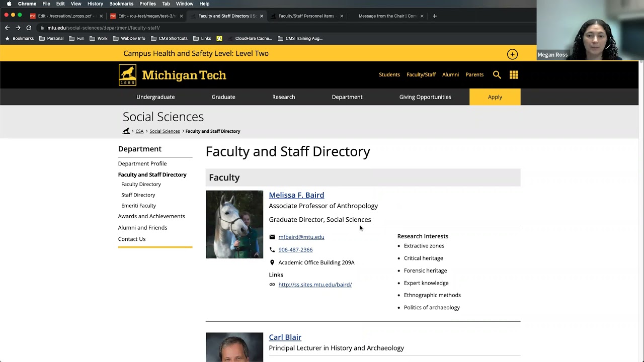Open Awards and Achievements in the sidebar
This screenshot has height=362, width=644.
tap(151, 216)
